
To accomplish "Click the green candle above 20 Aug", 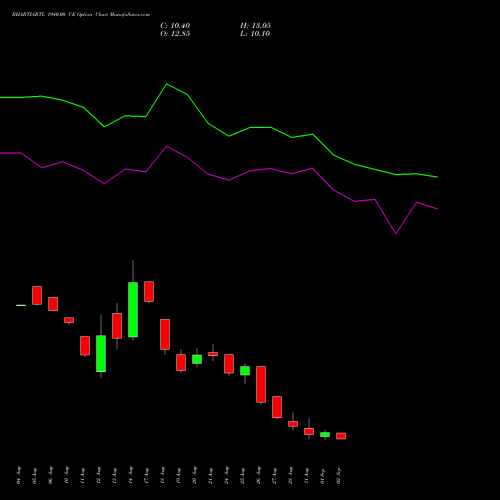I will tap(197, 359).
